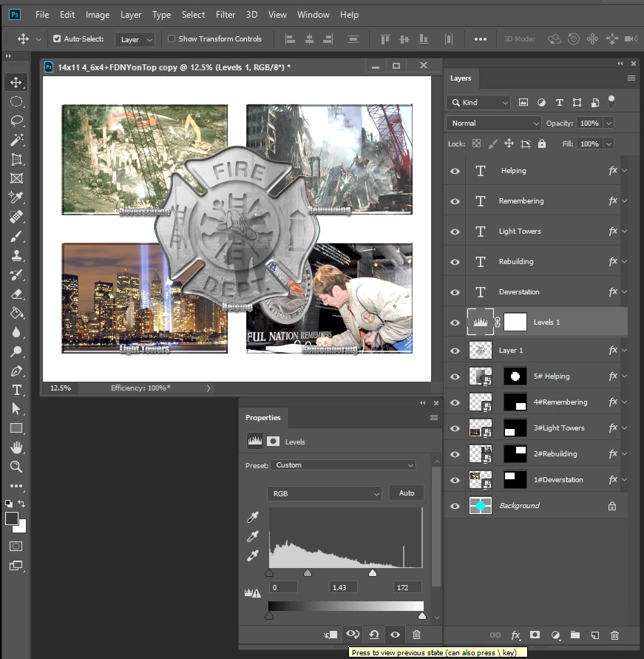Viewport: 644px width, 659px height.
Task: Select the Rectangle shape tool
Action: coord(16,428)
